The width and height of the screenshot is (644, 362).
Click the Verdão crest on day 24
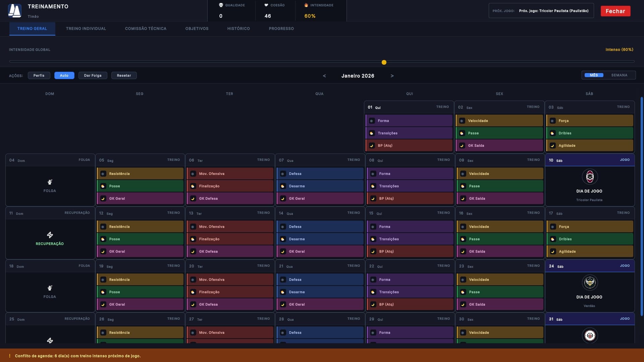(x=590, y=283)
